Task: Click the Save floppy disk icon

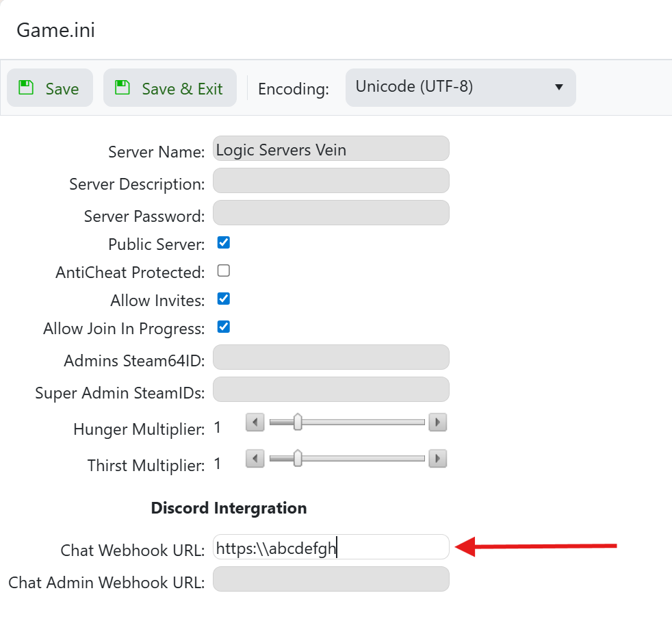Action: (26, 88)
